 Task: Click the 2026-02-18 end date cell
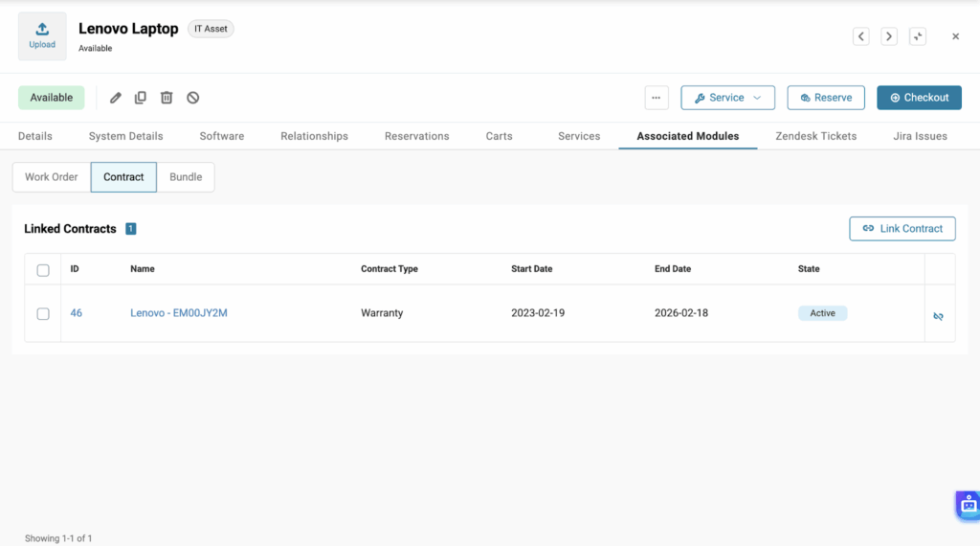click(681, 312)
